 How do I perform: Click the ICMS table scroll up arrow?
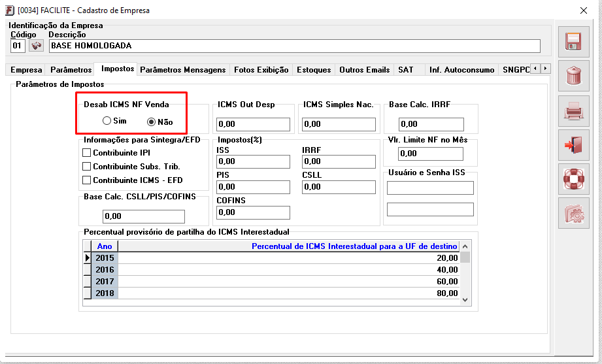coord(465,246)
